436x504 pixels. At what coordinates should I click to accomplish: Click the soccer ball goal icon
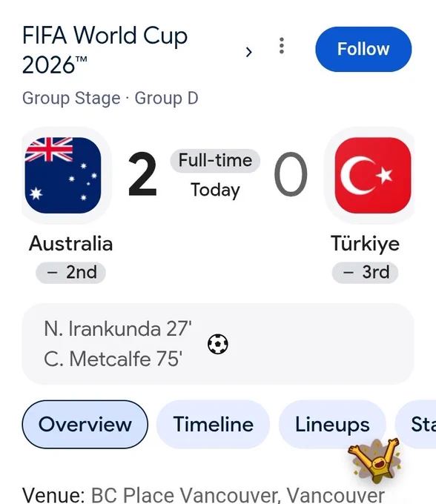point(218,344)
